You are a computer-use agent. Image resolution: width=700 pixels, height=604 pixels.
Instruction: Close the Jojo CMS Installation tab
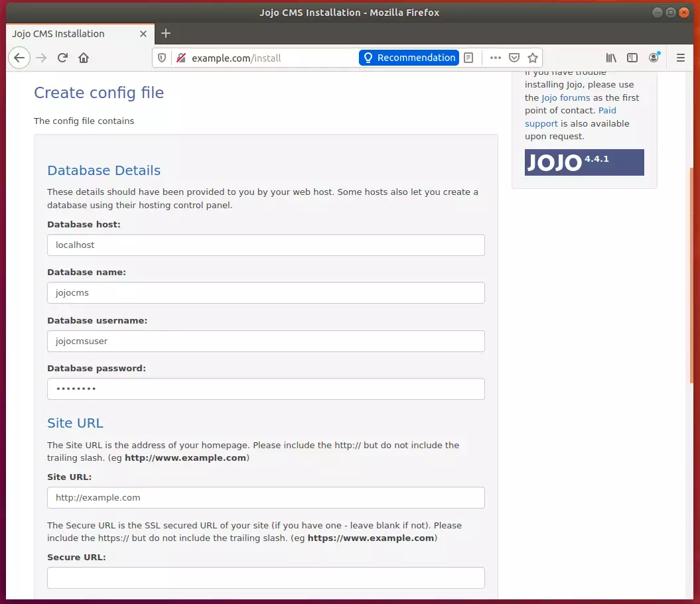[x=143, y=34]
